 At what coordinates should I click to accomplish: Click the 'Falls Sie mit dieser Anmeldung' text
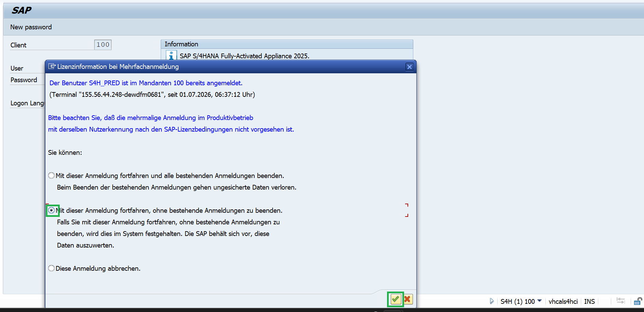click(168, 222)
